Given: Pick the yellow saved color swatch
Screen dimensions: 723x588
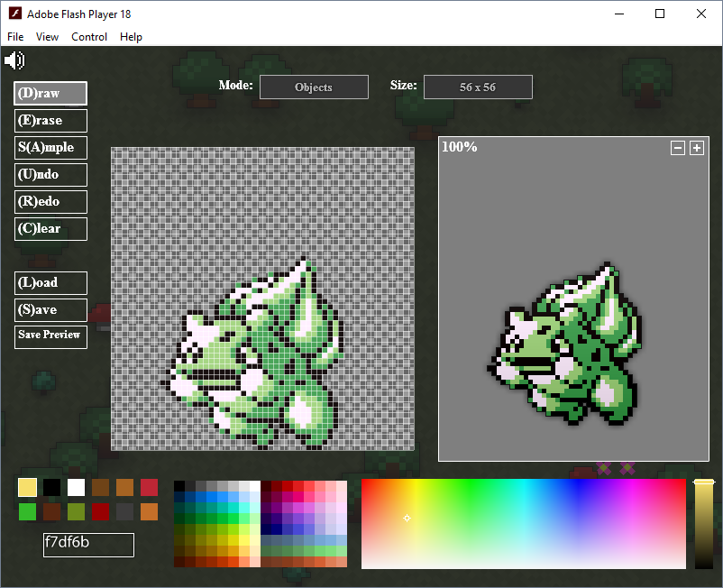Looking at the screenshot, I should [x=27, y=488].
